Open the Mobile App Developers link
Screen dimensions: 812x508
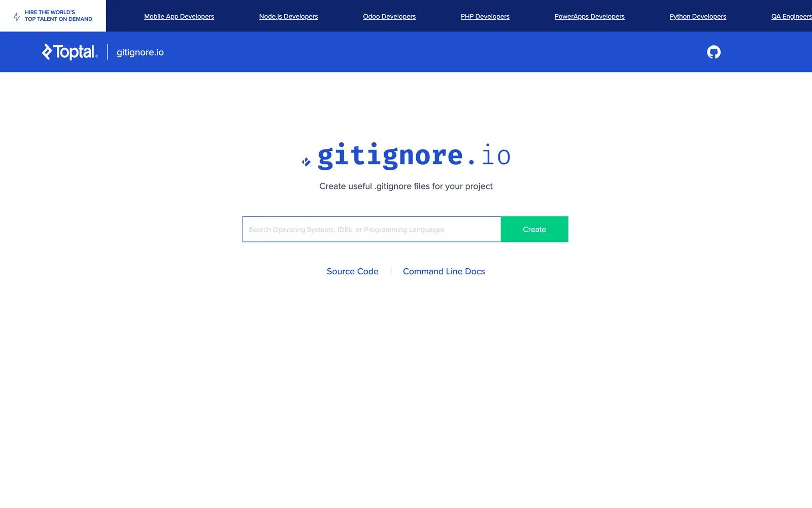[179, 16]
